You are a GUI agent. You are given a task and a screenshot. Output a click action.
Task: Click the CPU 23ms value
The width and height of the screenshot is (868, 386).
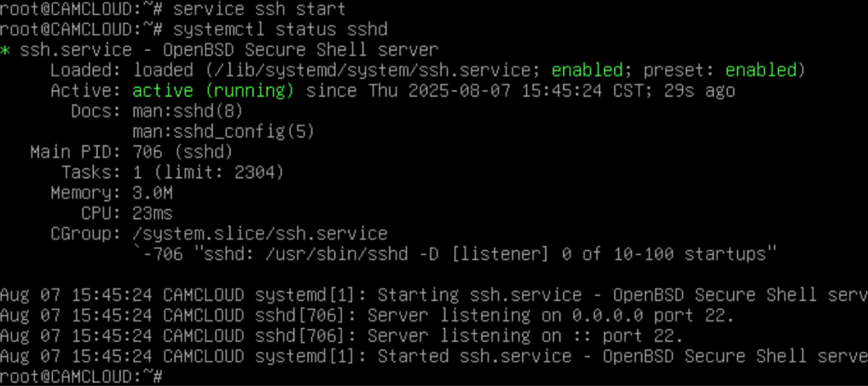point(152,213)
